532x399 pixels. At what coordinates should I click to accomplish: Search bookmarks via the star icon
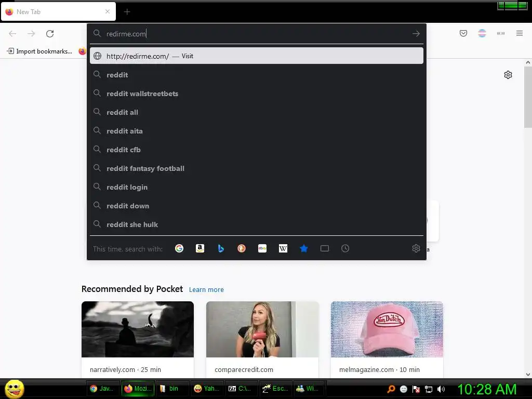point(303,248)
